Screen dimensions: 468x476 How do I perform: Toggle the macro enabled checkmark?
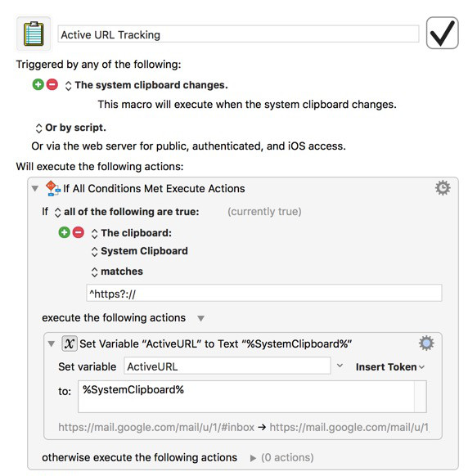pos(442,33)
